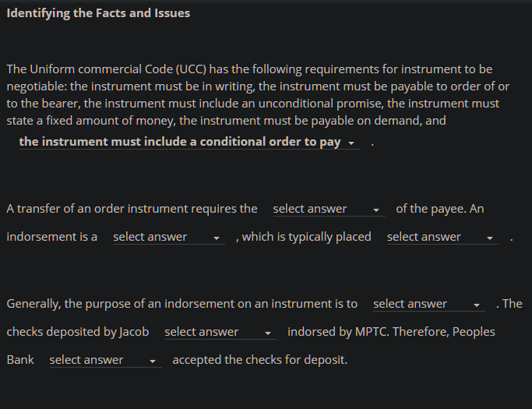Click the "Identifying the Facts and Issues" heading
This screenshot has width=532, height=409.
click(x=98, y=13)
